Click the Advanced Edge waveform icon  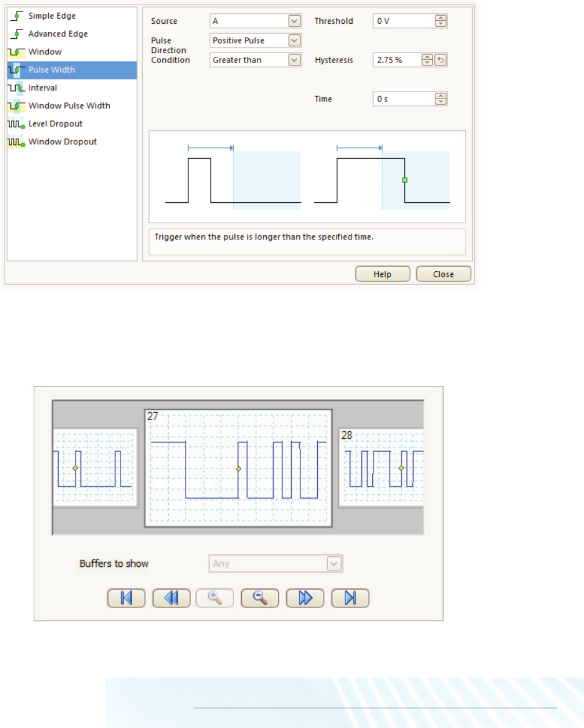pos(17,34)
